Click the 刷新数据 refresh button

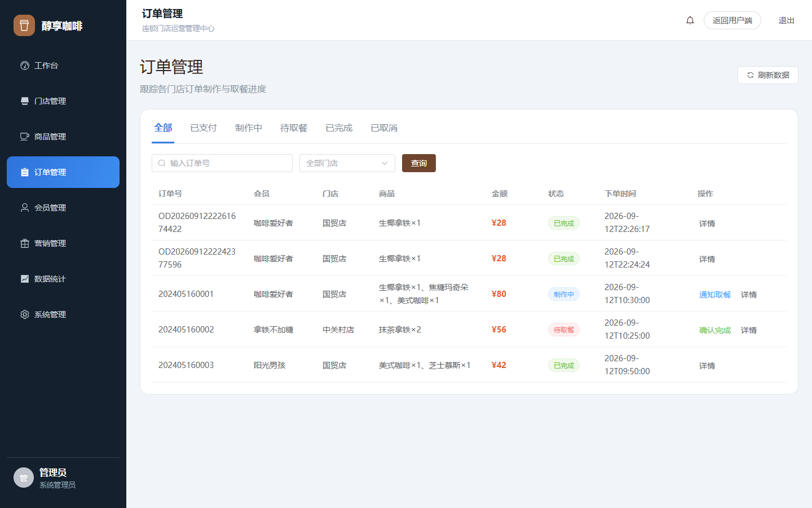pos(768,75)
